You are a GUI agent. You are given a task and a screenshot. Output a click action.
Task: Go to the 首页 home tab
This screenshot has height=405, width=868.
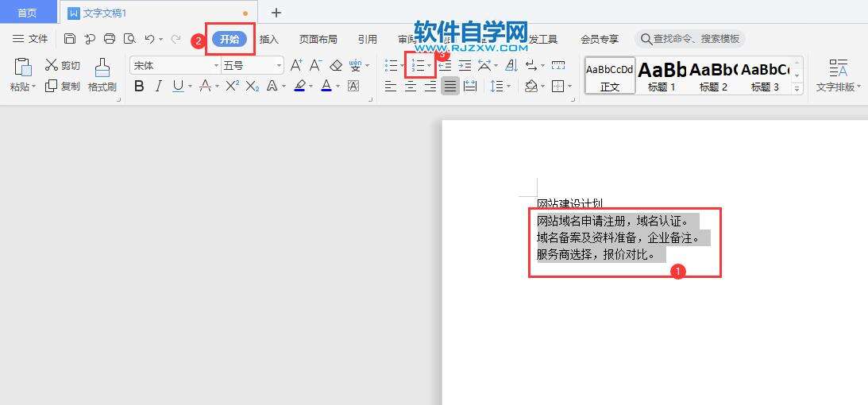point(27,12)
